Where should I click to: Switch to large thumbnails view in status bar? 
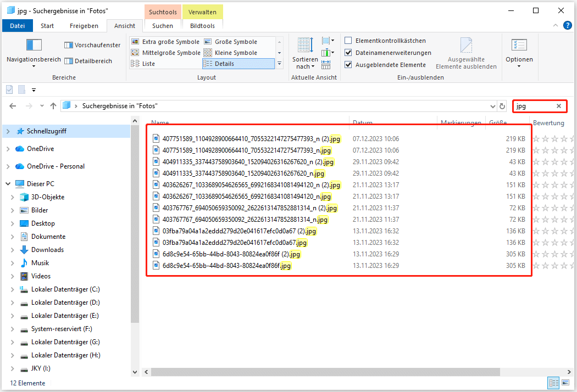[566, 383]
